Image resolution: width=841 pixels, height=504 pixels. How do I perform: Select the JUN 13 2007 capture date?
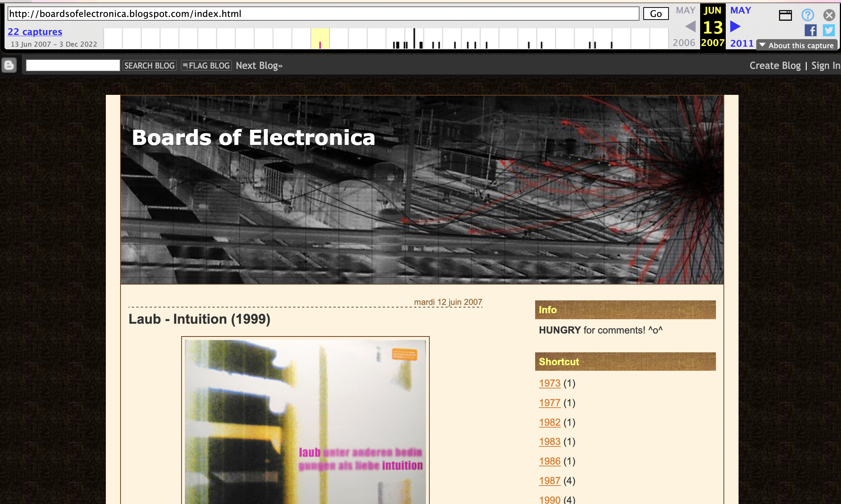tap(712, 26)
